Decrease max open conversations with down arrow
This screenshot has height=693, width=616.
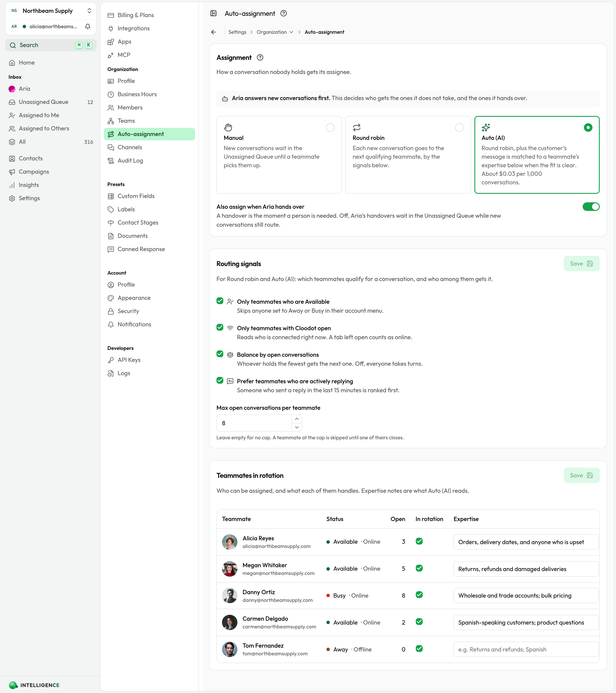[297, 427]
